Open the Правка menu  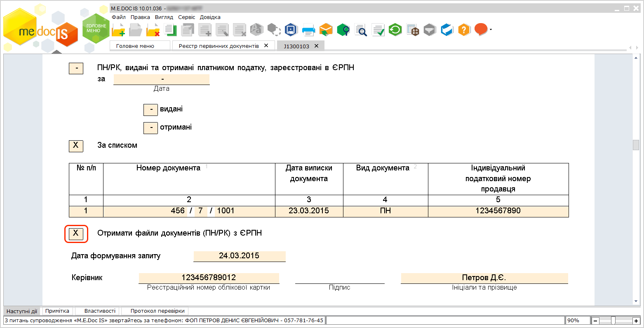(x=140, y=17)
